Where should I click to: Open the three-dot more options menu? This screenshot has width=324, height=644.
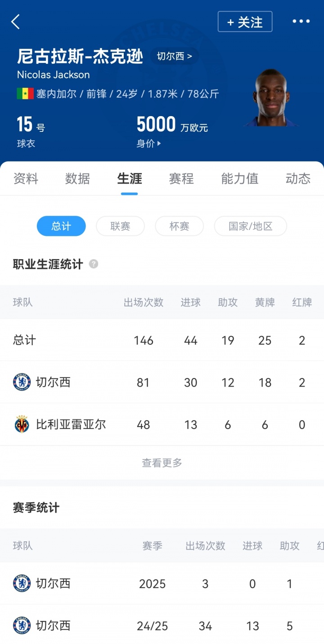[301, 21]
